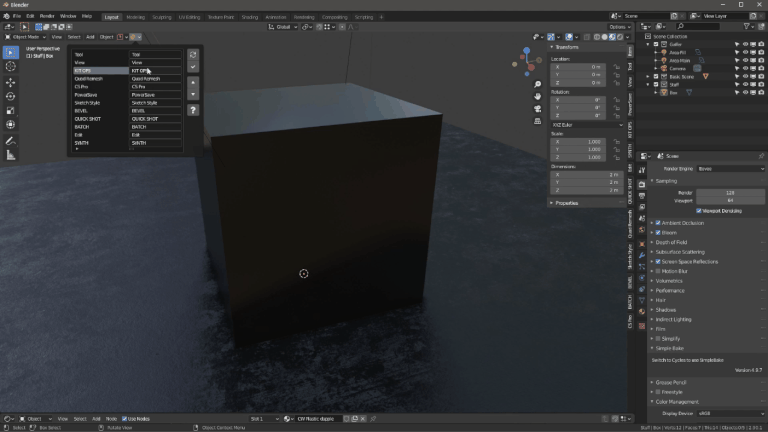Disable Screen Space Reflections checkbox
The height and width of the screenshot is (432, 768).
coord(658,262)
